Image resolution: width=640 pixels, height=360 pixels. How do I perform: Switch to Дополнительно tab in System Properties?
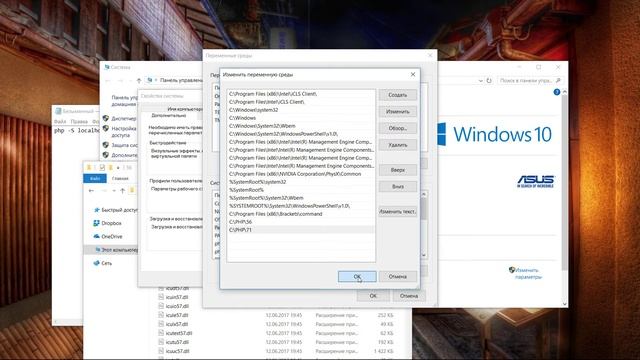point(169,116)
